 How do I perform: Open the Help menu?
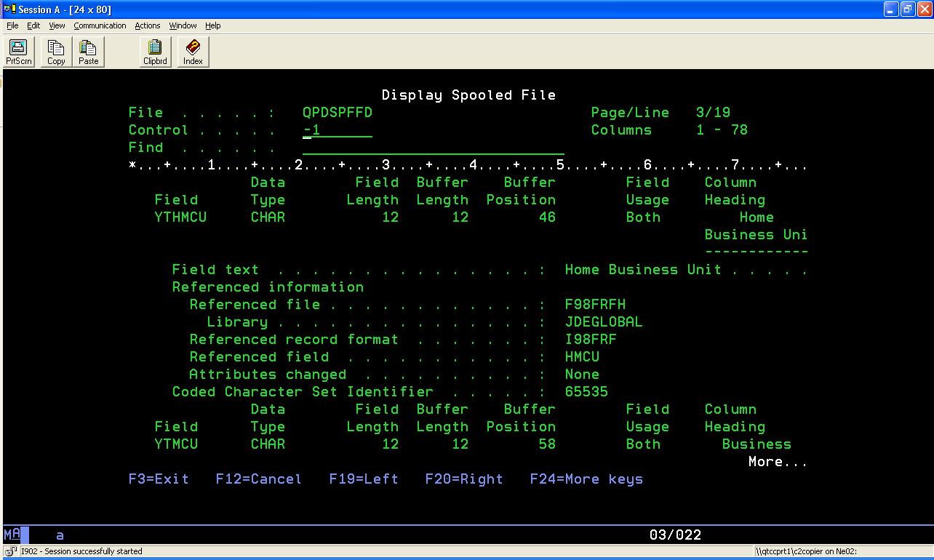[x=213, y=25]
